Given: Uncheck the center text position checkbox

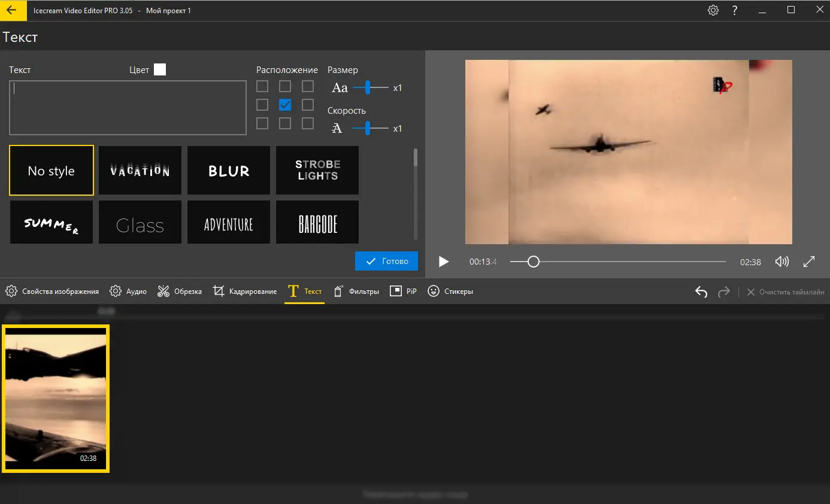Looking at the screenshot, I should (285, 105).
